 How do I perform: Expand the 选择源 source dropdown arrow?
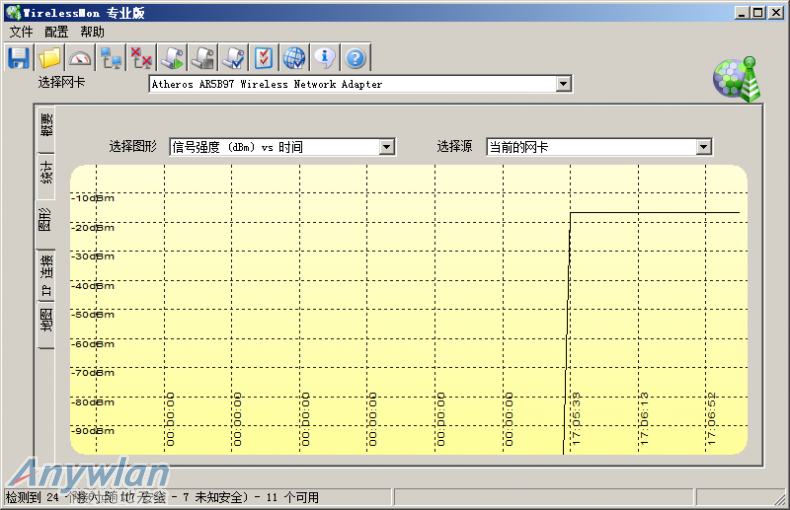pyautogui.click(x=703, y=147)
